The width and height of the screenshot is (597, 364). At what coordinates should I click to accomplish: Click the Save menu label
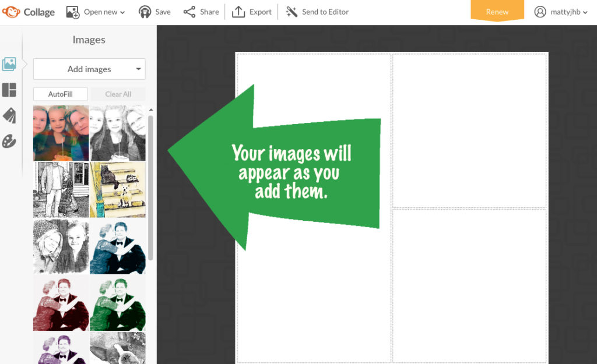click(163, 12)
